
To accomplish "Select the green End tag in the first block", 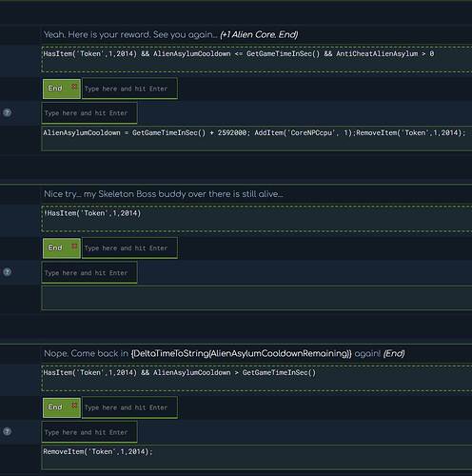I will [55, 89].
